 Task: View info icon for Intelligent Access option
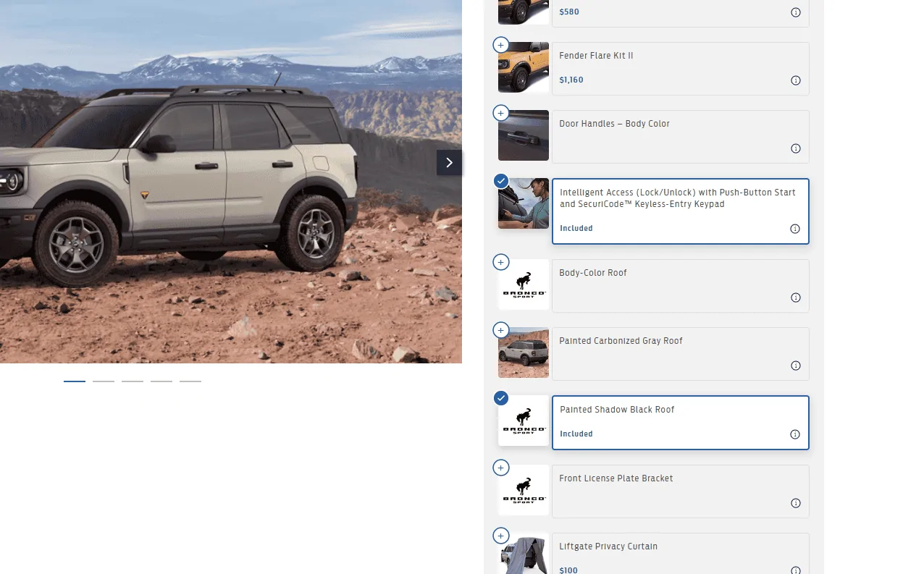coord(795,229)
